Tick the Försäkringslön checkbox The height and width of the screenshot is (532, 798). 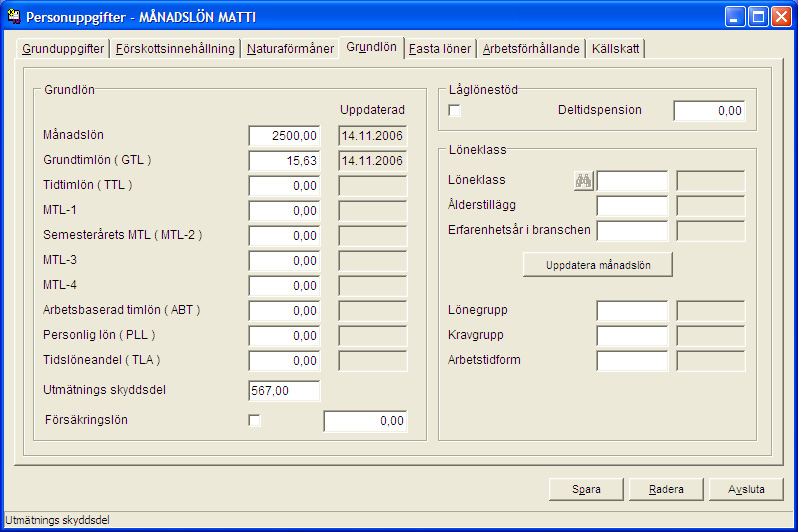pos(254,421)
